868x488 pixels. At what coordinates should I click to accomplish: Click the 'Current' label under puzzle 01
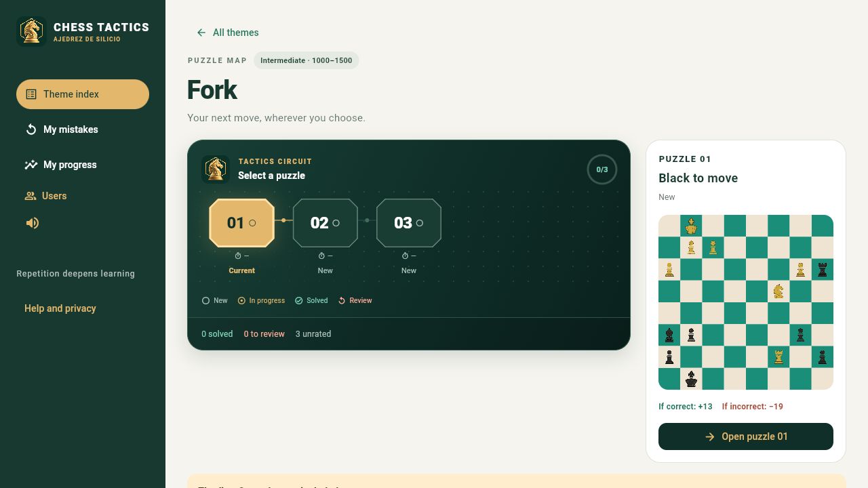click(x=241, y=270)
